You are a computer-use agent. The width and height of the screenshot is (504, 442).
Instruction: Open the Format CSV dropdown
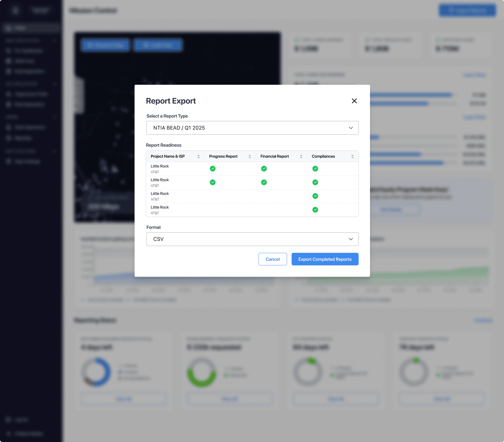252,239
